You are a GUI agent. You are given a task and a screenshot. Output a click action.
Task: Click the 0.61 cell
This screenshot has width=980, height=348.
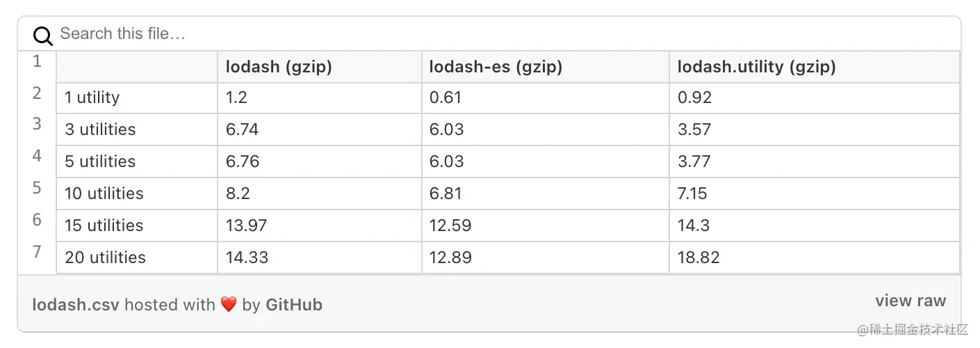446,97
